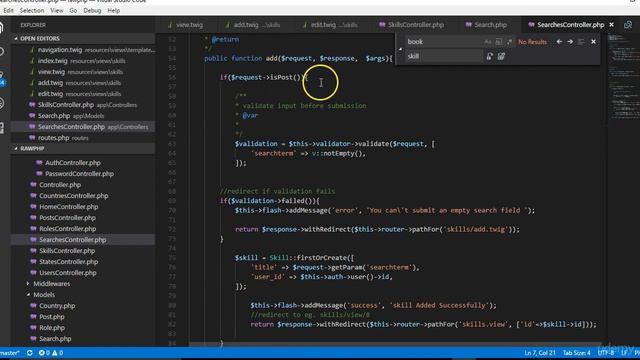Click the Replace button icon
Screen dimensions: 640x360
pyautogui.click(x=489, y=56)
